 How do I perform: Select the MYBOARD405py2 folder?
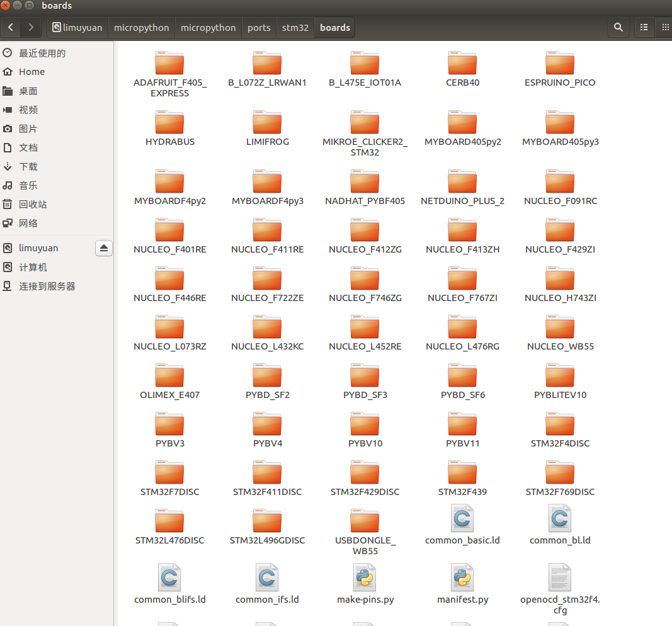462,128
